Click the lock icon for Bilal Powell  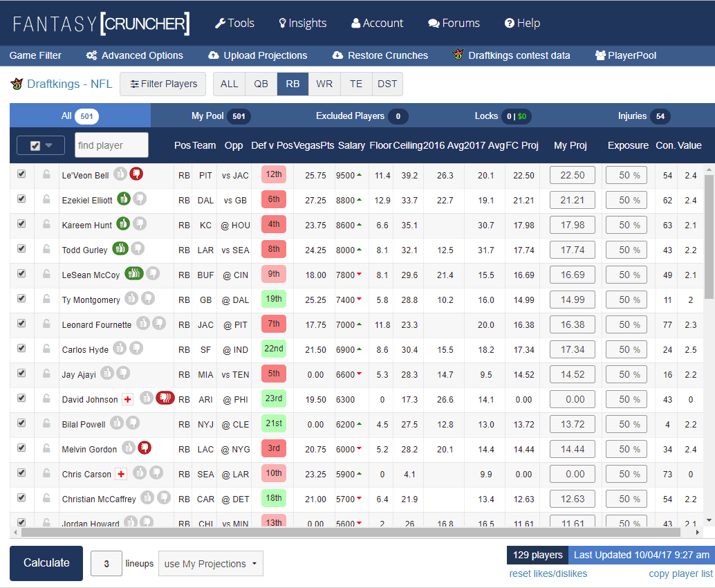pyautogui.click(x=46, y=423)
